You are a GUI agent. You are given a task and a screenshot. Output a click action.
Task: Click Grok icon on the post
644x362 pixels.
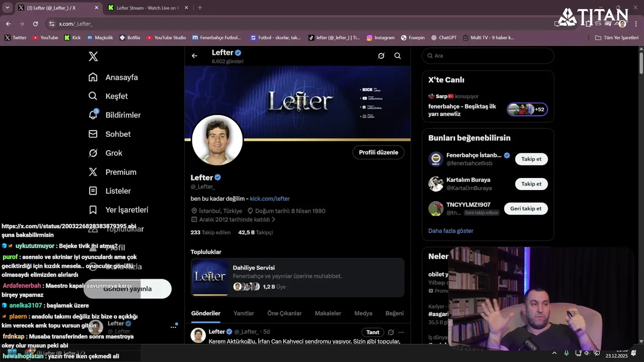[391, 332]
